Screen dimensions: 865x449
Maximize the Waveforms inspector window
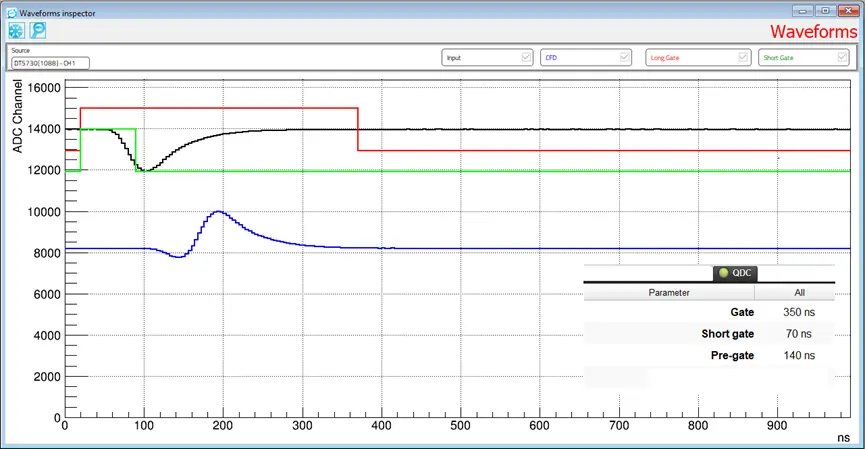[x=825, y=10]
